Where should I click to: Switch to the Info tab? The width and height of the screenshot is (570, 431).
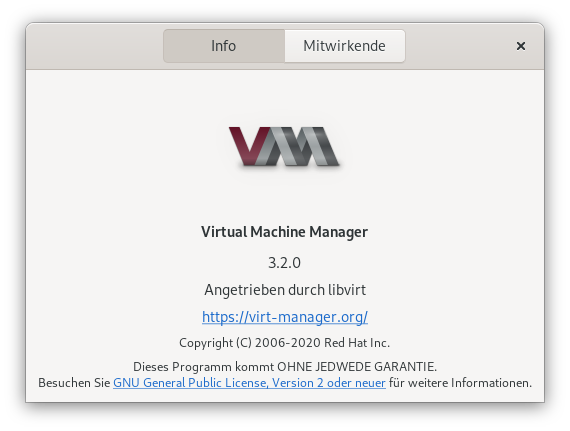pyautogui.click(x=224, y=46)
